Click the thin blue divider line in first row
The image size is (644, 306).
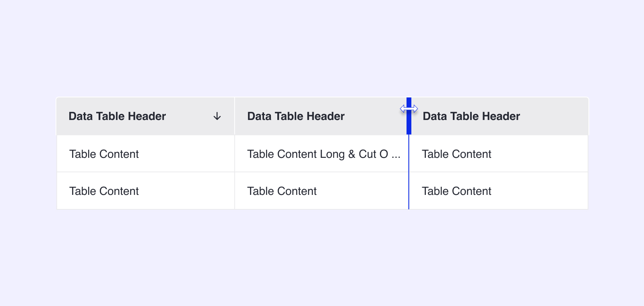pos(409,153)
